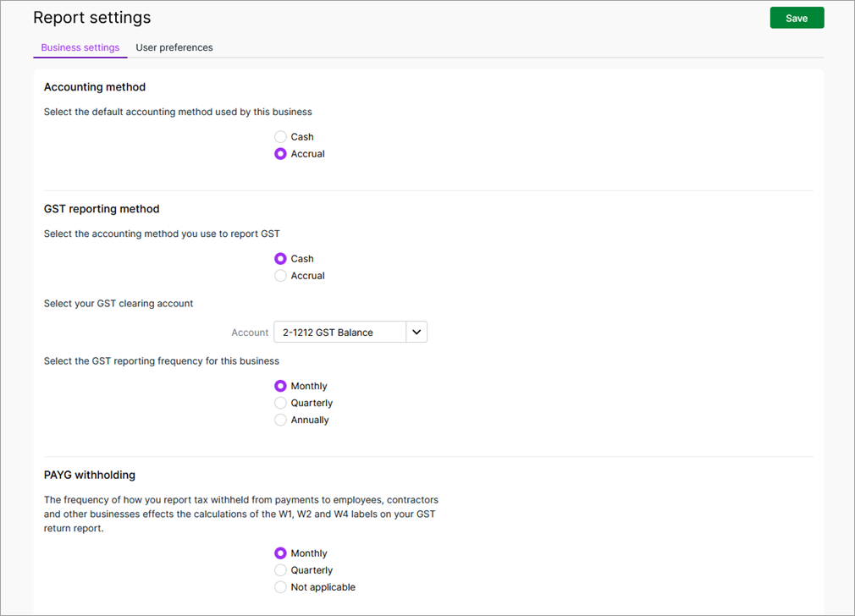
Task: Click the Accounting method section heading
Action: [x=95, y=87]
